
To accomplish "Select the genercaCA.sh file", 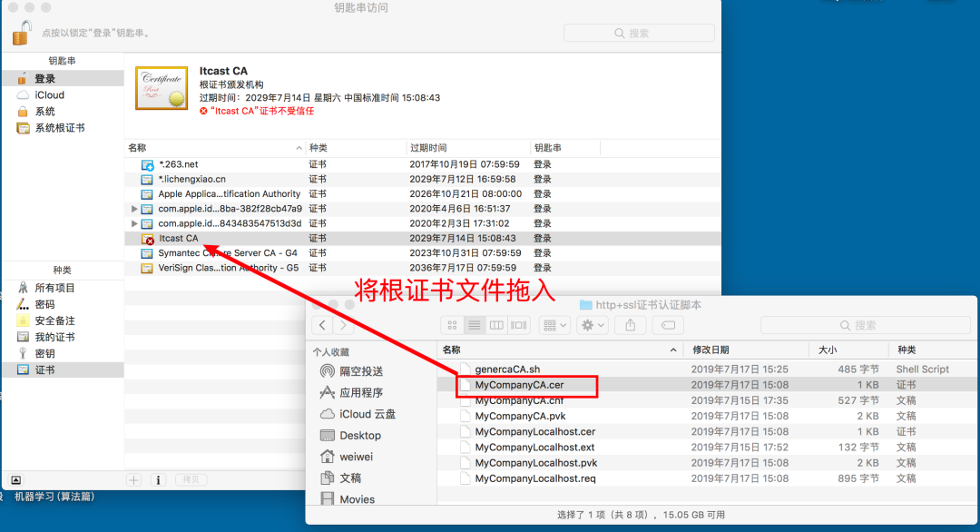I will (708, 369).
